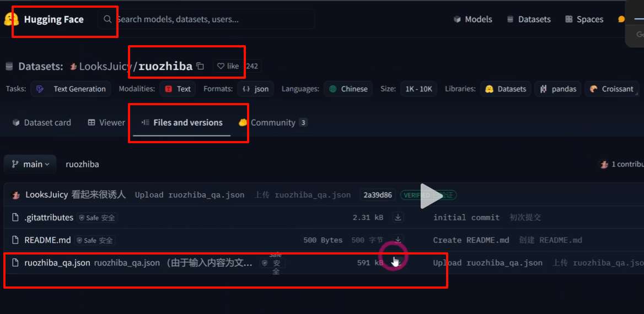Image resolution: width=644 pixels, height=314 pixels.
Task: Click the Datasets cylinder icon in navbar
Action: coord(510,19)
